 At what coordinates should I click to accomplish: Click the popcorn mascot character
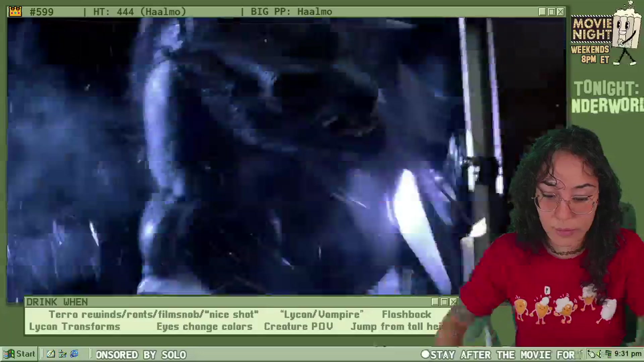[626, 34]
